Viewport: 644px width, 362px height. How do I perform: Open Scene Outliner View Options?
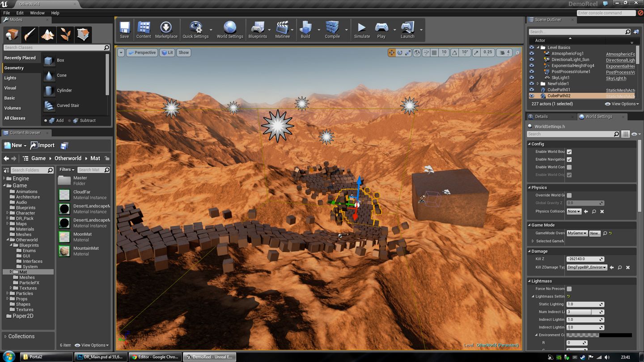pos(622,104)
